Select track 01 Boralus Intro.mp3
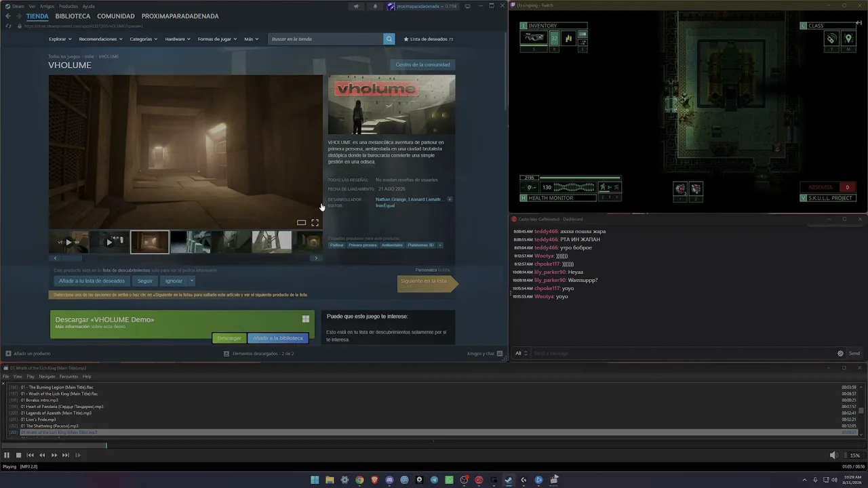 [39, 400]
